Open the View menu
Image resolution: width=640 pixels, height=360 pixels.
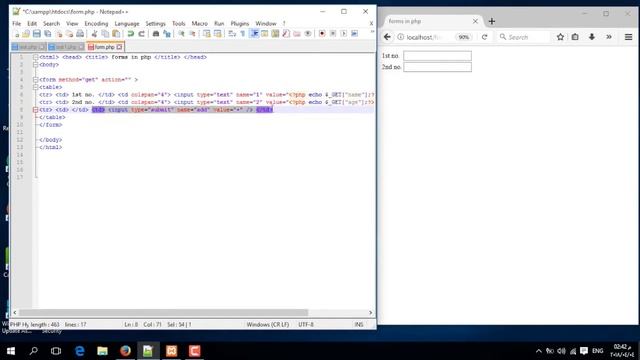(x=72, y=24)
